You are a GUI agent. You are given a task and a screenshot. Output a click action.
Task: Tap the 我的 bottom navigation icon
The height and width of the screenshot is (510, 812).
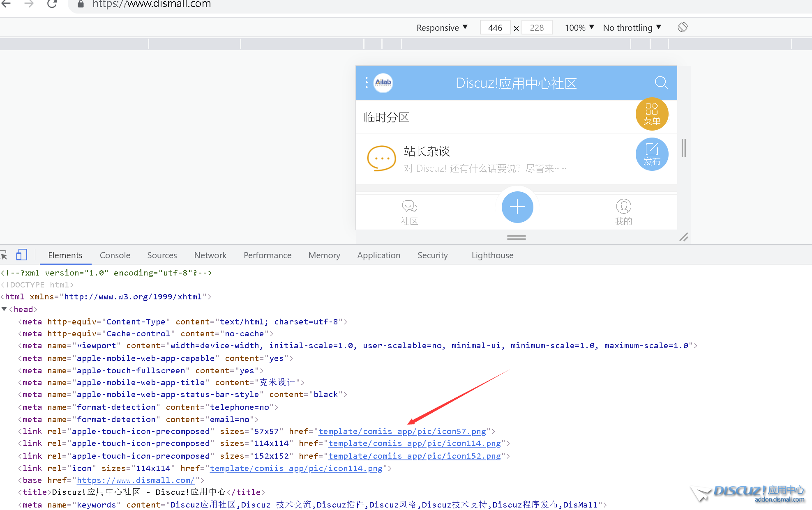coord(623,212)
